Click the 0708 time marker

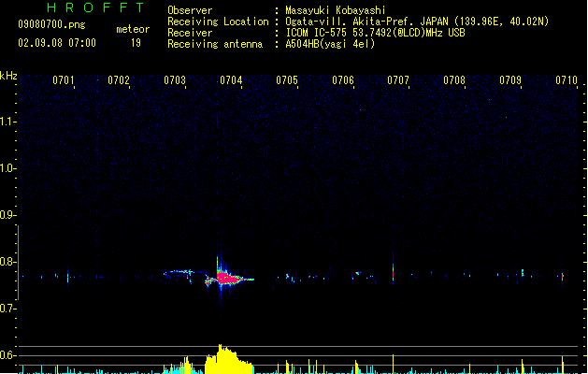tap(454, 80)
